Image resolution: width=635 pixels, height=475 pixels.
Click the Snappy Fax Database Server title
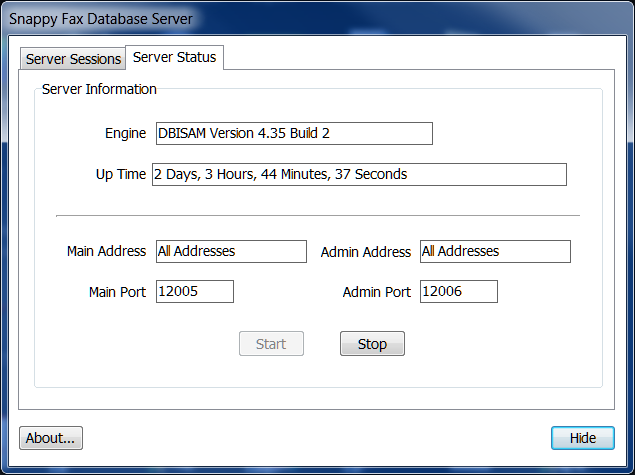101,19
